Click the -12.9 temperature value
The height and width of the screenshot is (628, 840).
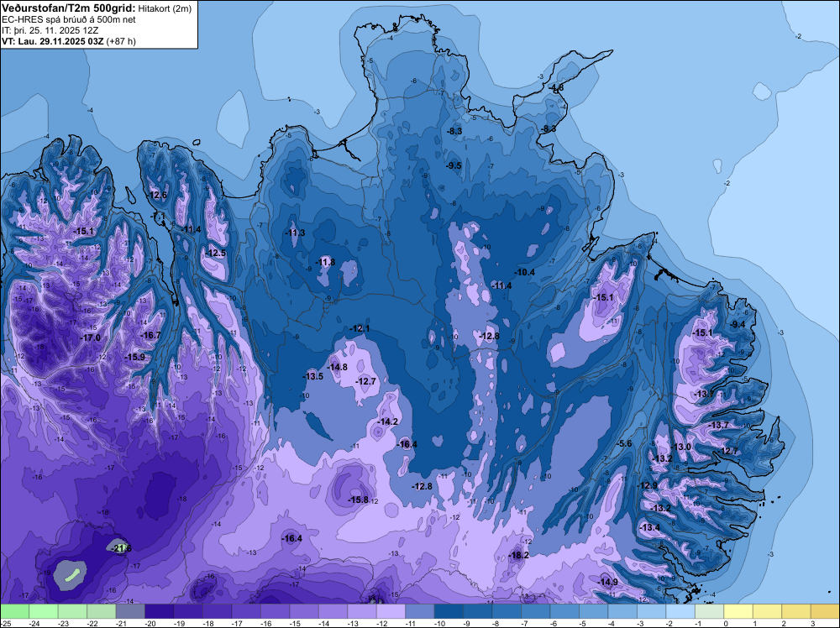click(648, 485)
